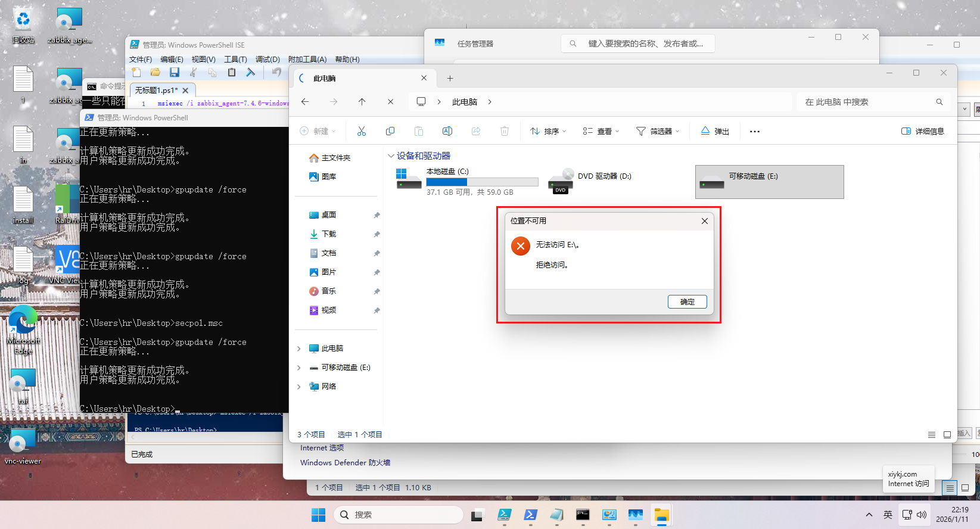
Task: Show hidden system tray icons
Action: (869, 515)
